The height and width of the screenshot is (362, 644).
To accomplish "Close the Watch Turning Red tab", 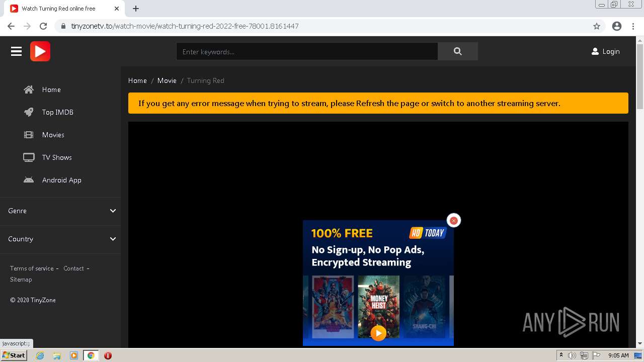I will [117, 9].
